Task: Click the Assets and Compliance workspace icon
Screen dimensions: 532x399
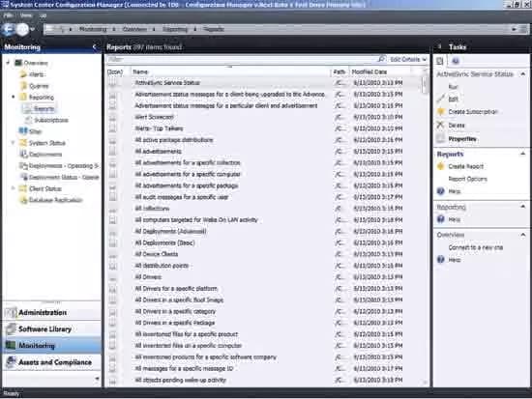Action: pyautogui.click(x=11, y=362)
